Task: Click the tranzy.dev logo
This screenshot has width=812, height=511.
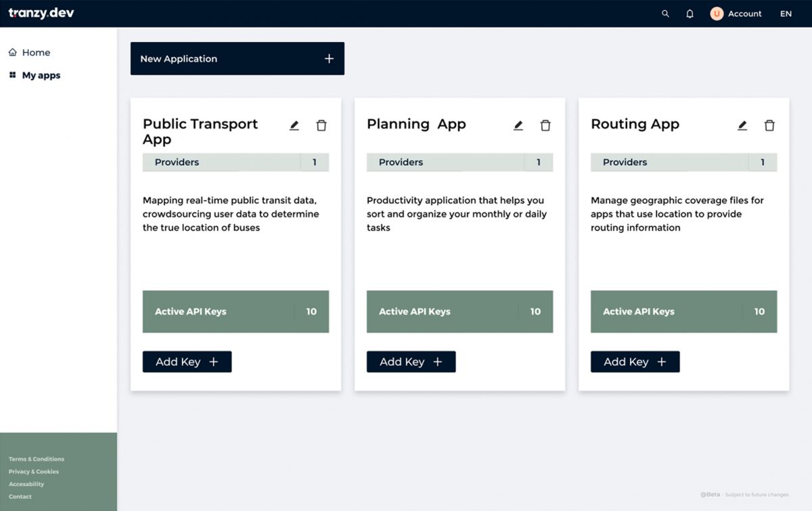Action: [41, 13]
